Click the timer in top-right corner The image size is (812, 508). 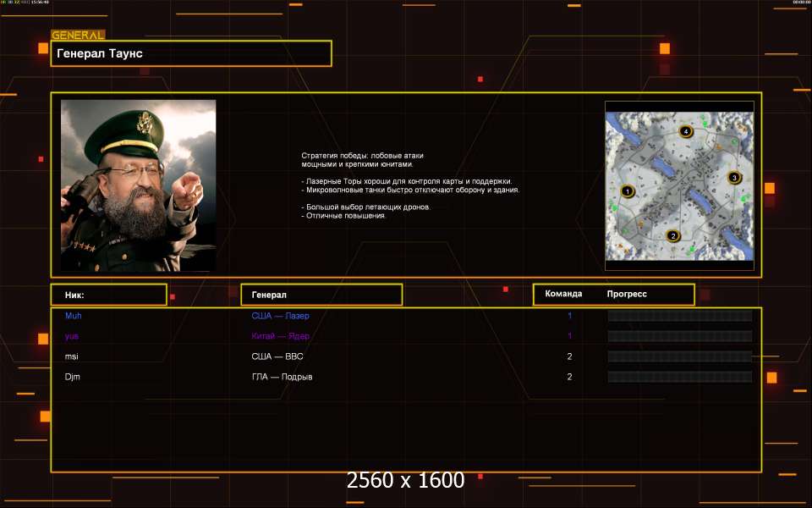[x=801, y=3]
